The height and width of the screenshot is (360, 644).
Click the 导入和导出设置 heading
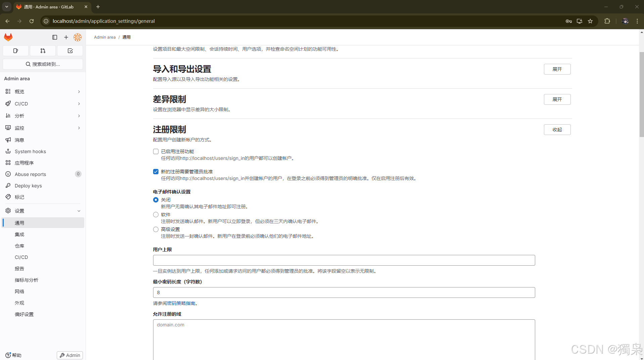click(182, 69)
